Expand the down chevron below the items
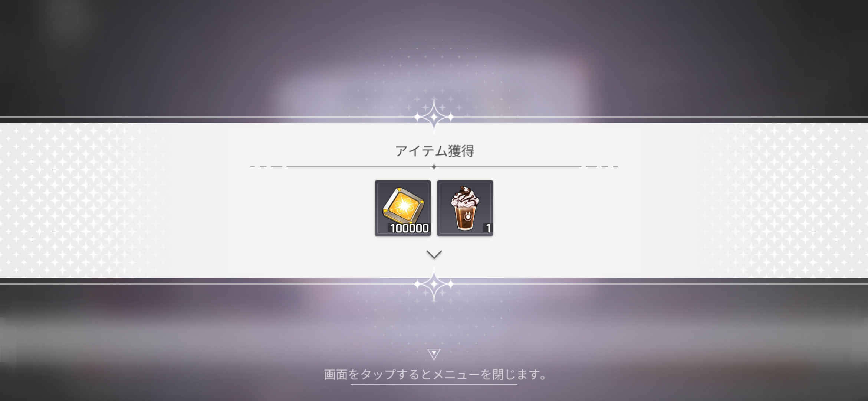 tap(434, 255)
